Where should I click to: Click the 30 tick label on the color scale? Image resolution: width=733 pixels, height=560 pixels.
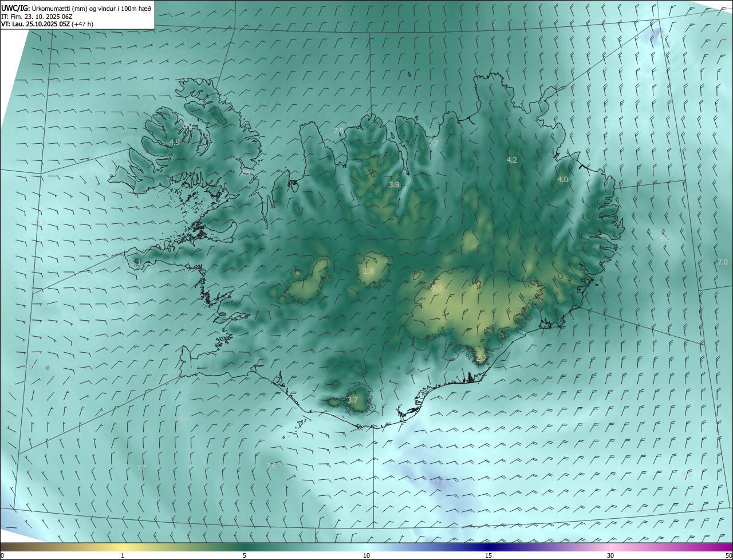click(610, 555)
